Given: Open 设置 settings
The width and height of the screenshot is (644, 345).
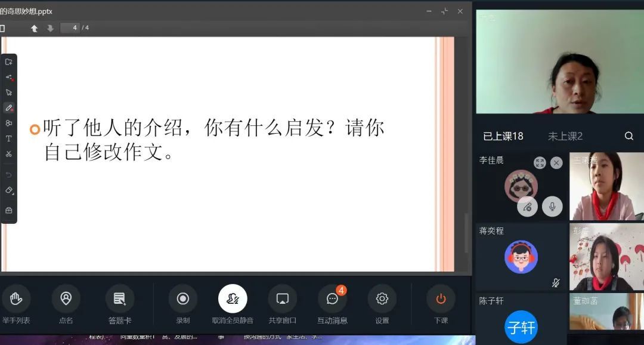Looking at the screenshot, I should click(382, 304).
